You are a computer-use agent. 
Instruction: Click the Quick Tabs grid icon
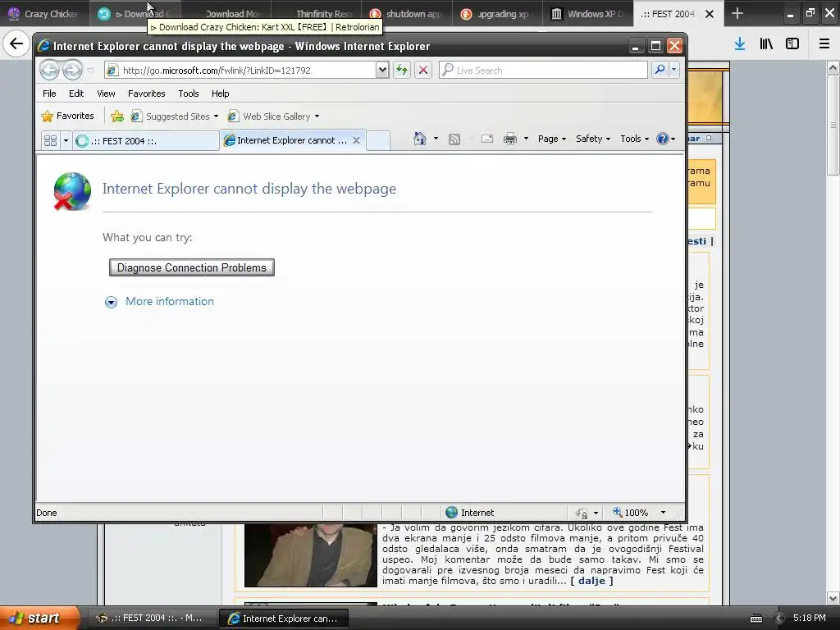[50, 141]
